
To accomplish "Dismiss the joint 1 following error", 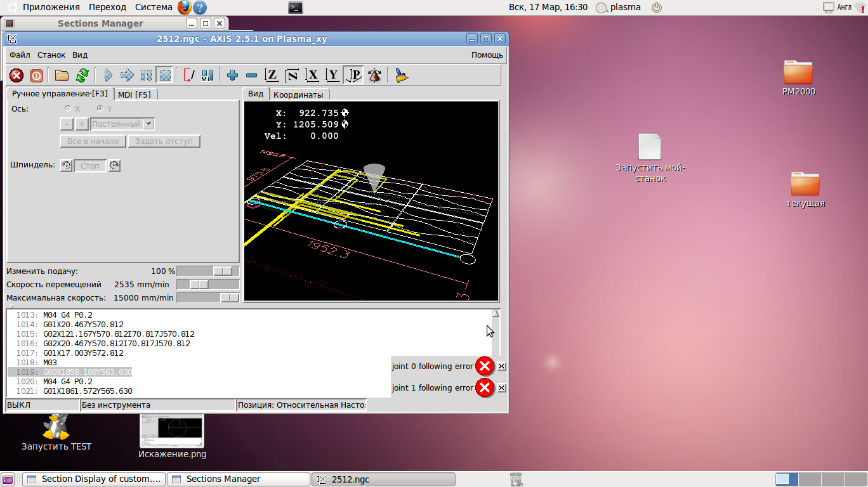I will point(501,387).
